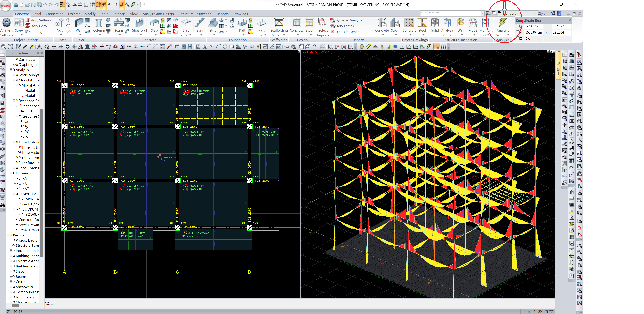The image size is (644, 314).
Task: Expand the Load Combinations tree node
Action: click(x=14, y=168)
